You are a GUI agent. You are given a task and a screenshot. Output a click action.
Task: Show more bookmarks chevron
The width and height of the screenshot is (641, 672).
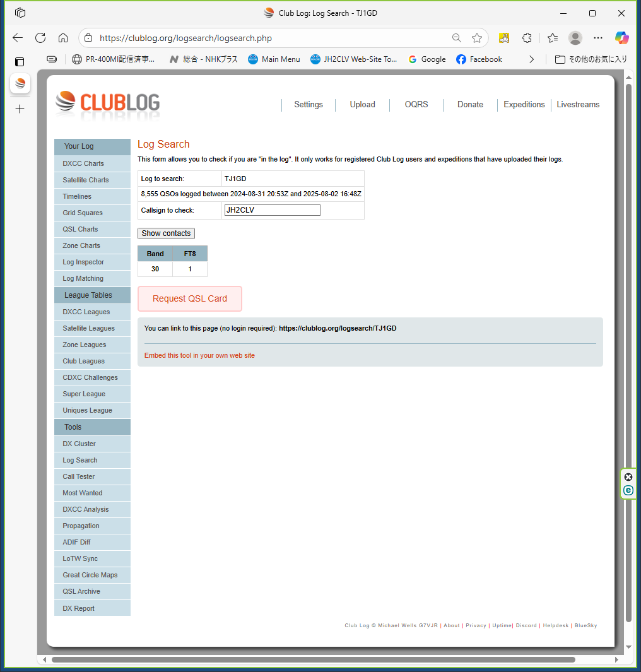coord(531,59)
